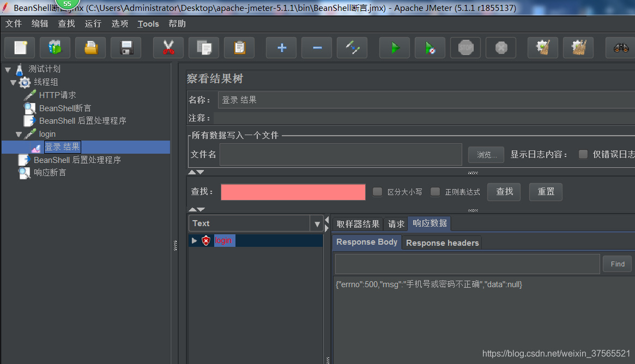
Task: Toggle the 仅错误日志 checkbox
Action: (583, 154)
